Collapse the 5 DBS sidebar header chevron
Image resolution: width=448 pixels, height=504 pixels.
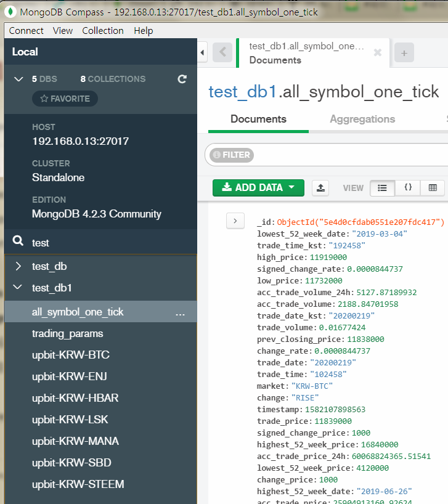(x=18, y=79)
